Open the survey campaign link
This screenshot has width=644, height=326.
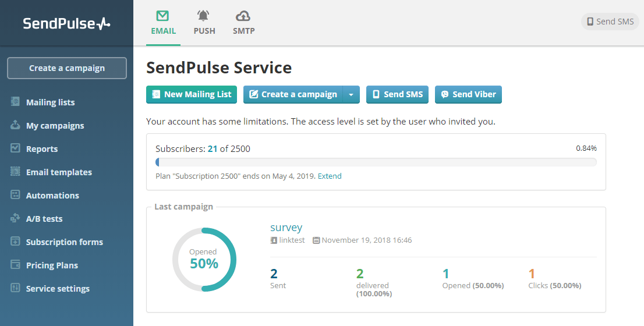point(286,228)
